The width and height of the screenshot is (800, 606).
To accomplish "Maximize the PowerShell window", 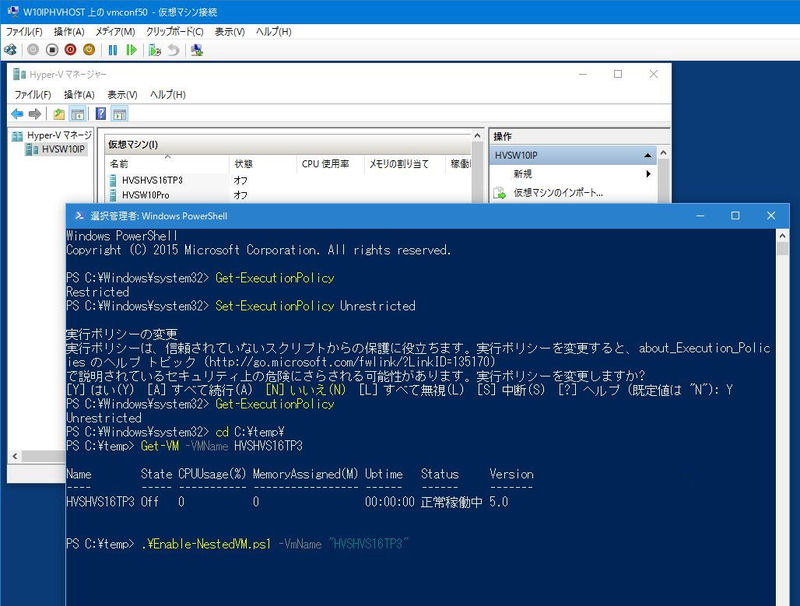I will coord(735,216).
